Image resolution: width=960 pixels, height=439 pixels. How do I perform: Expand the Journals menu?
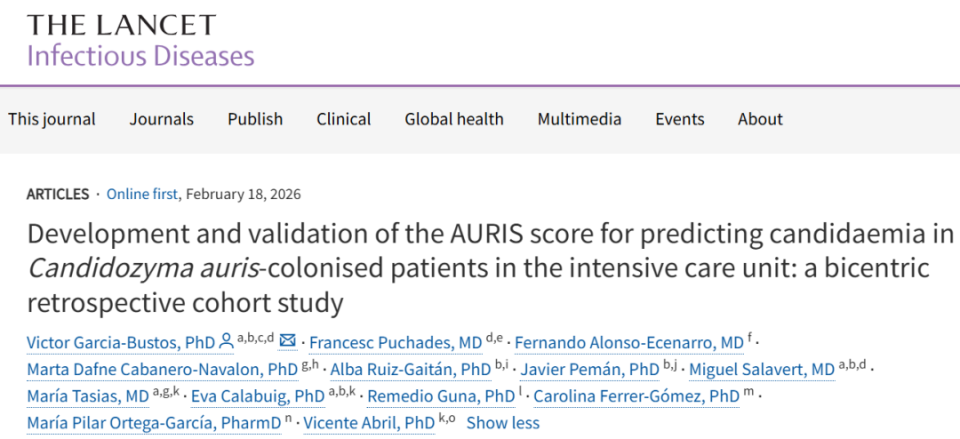click(161, 119)
